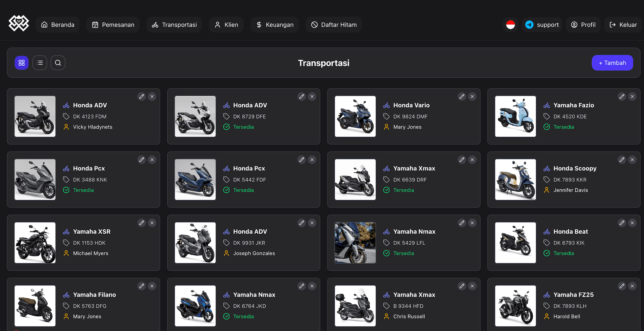The width and height of the screenshot is (644, 331).
Task: Click renter Harold Bell
Action: [x=567, y=316]
